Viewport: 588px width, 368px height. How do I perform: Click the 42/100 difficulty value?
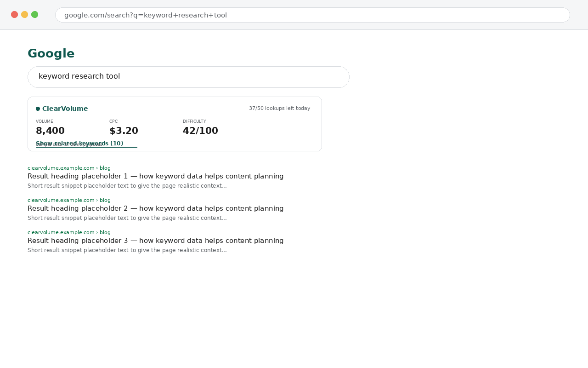pos(200,131)
